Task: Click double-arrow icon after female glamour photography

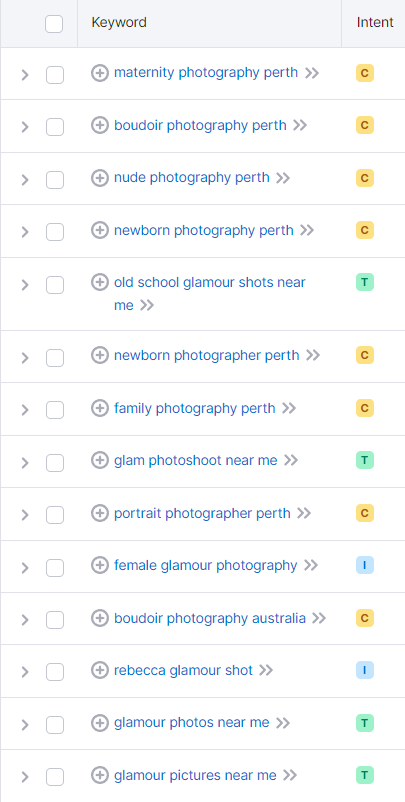Action: coord(311,565)
